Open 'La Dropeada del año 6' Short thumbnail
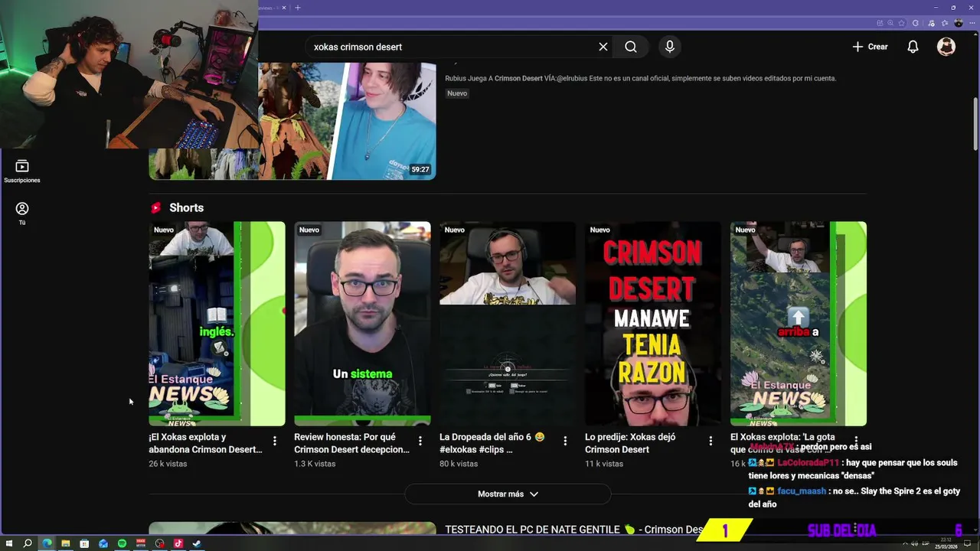 508,324
